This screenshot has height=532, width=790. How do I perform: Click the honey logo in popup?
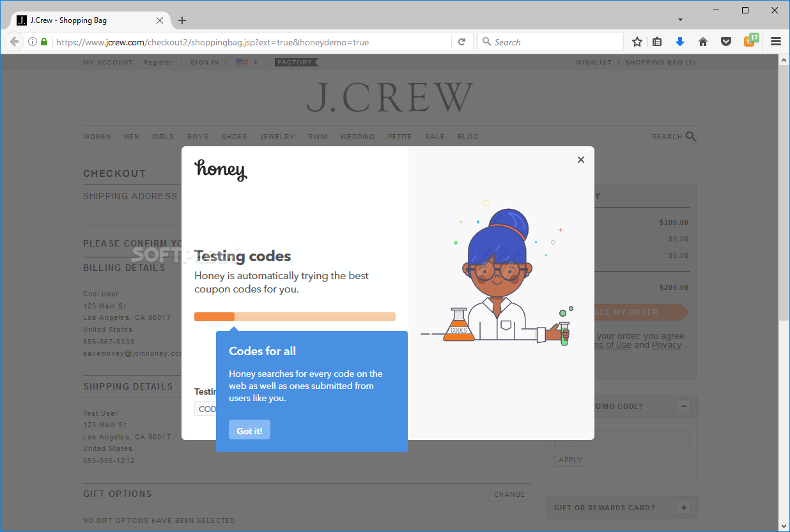point(221,170)
